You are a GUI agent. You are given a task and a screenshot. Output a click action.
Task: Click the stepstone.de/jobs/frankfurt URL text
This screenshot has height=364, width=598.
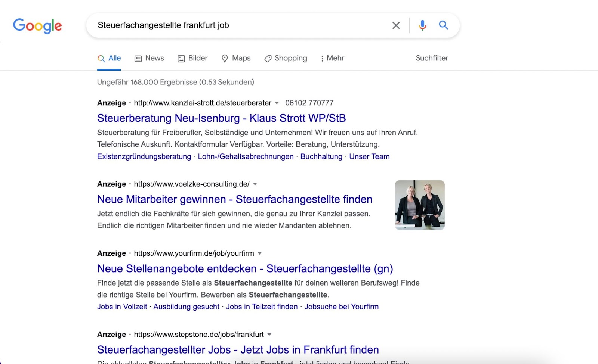click(199, 335)
